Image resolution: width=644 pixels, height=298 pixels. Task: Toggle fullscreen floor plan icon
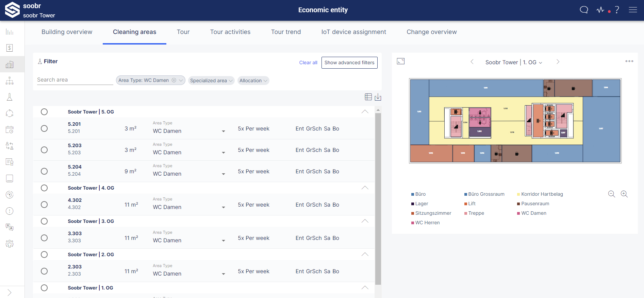[x=401, y=61]
